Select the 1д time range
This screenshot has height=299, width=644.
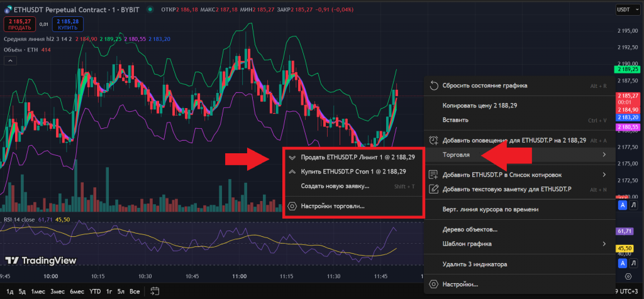click(x=9, y=291)
